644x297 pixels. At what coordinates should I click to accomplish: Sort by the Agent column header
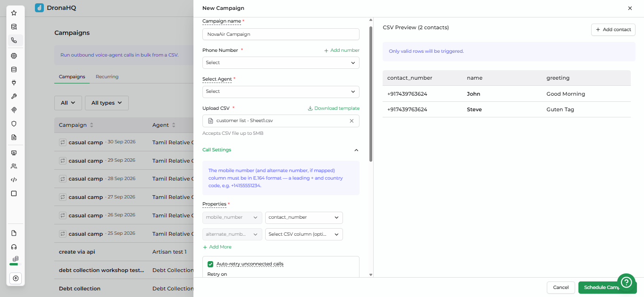(x=164, y=125)
